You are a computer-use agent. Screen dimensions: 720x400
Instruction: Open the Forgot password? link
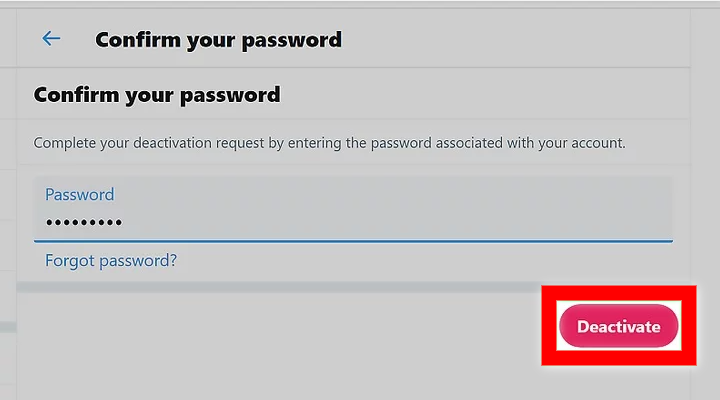(x=111, y=260)
